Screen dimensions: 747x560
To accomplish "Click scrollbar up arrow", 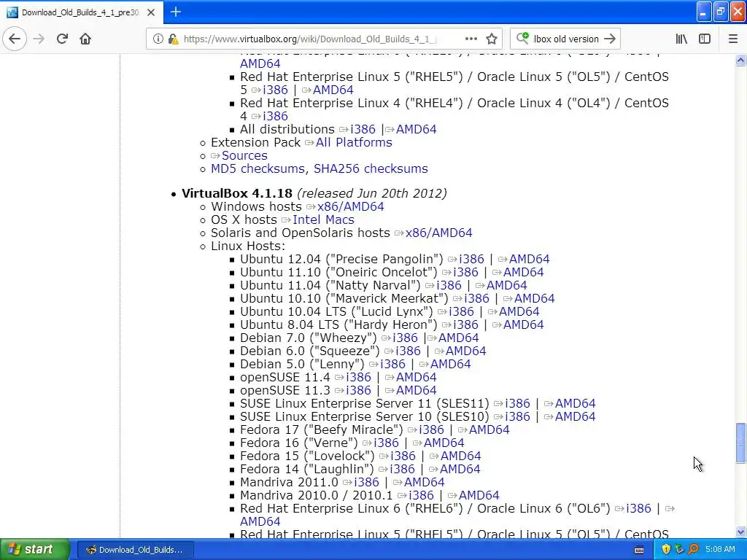I will click(740, 60).
